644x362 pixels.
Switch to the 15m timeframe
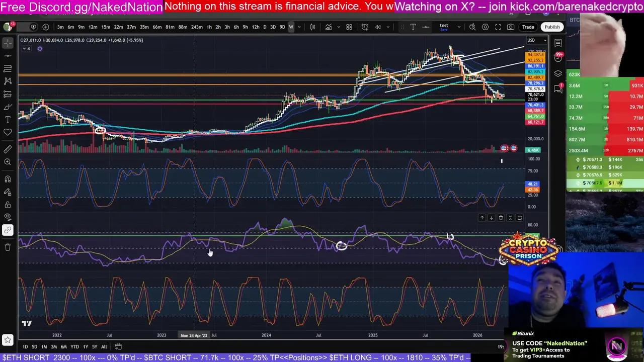point(106,27)
